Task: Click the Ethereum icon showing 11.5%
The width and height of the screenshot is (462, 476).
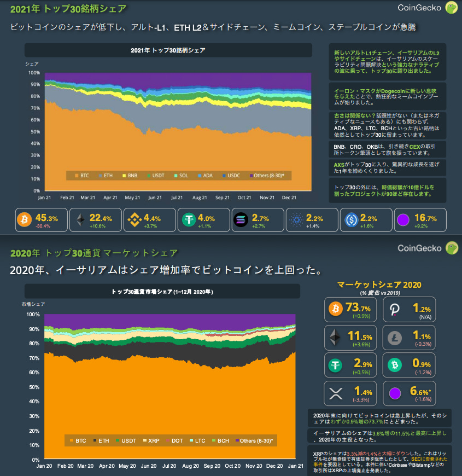Action: (x=335, y=337)
